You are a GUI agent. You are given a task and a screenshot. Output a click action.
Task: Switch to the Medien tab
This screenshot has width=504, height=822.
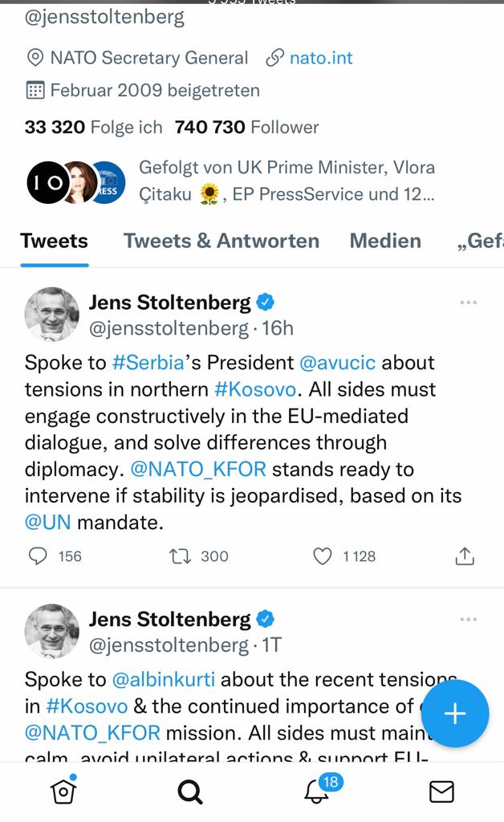tap(385, 241)
